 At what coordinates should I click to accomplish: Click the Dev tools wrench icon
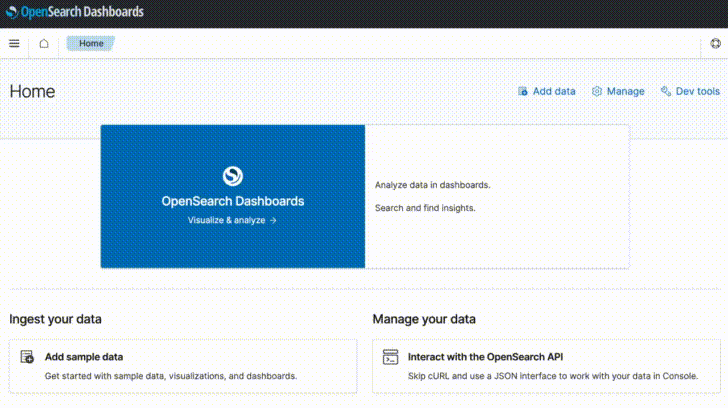coord(666,91)
